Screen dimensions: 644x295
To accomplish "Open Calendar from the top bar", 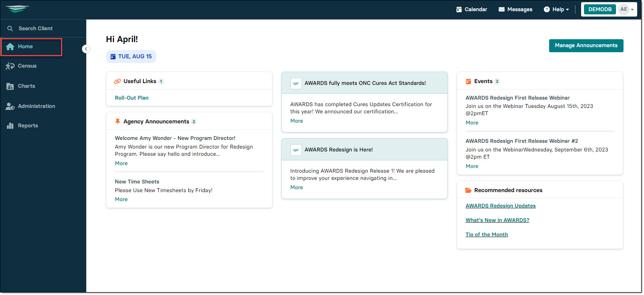I will pos(471,9).
